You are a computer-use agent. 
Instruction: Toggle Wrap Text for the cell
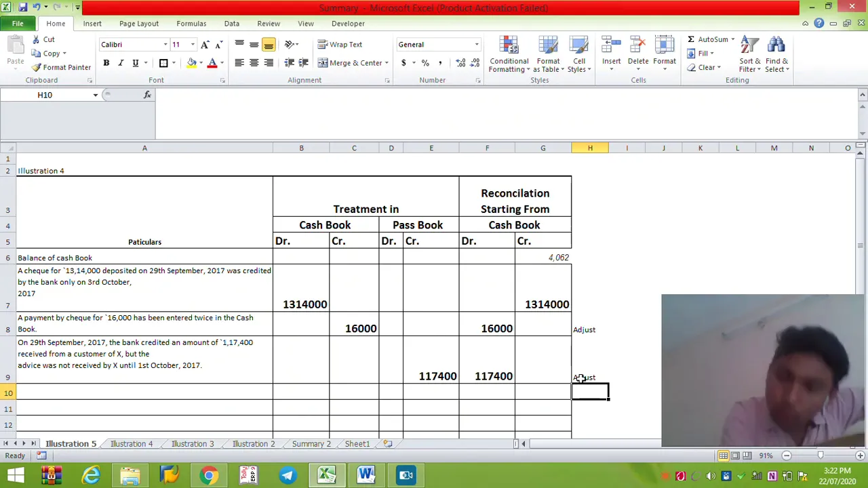340,44
